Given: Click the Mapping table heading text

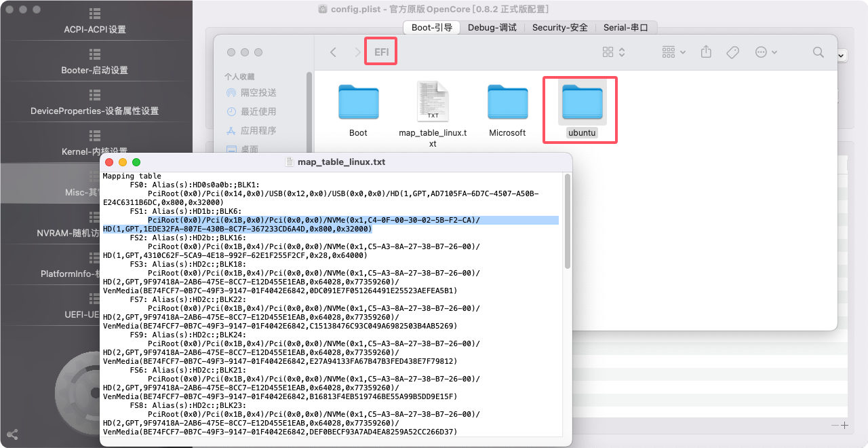Looking at the screenshot, I should coord(132,176).
